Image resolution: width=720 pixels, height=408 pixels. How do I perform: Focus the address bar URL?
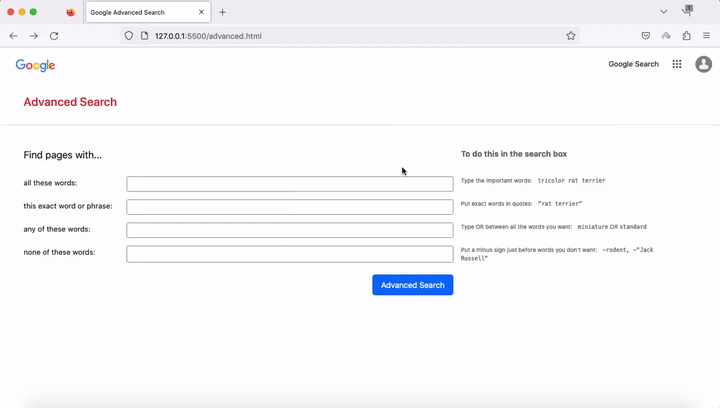point(208,36)
